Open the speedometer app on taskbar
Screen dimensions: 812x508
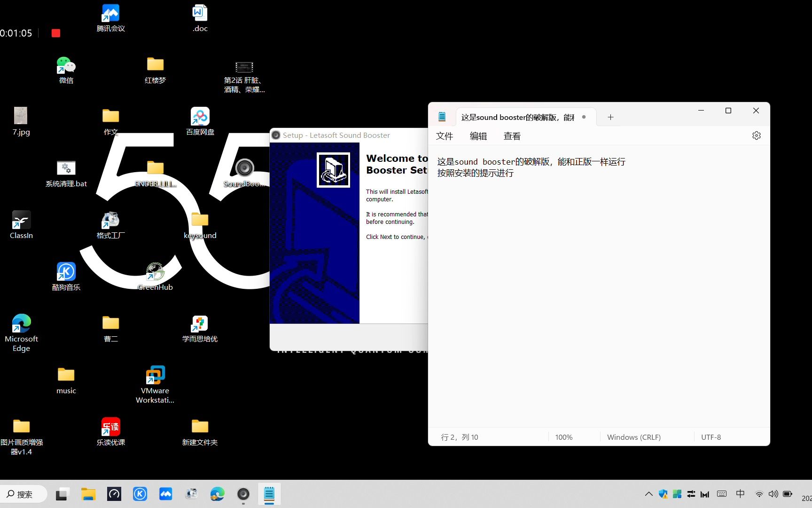[114, 494]
